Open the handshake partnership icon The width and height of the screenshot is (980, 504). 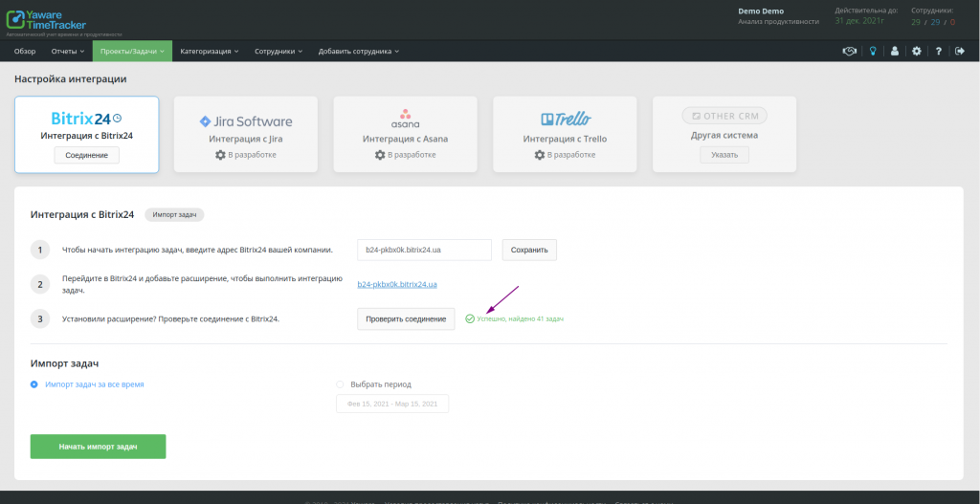(849, 52)
